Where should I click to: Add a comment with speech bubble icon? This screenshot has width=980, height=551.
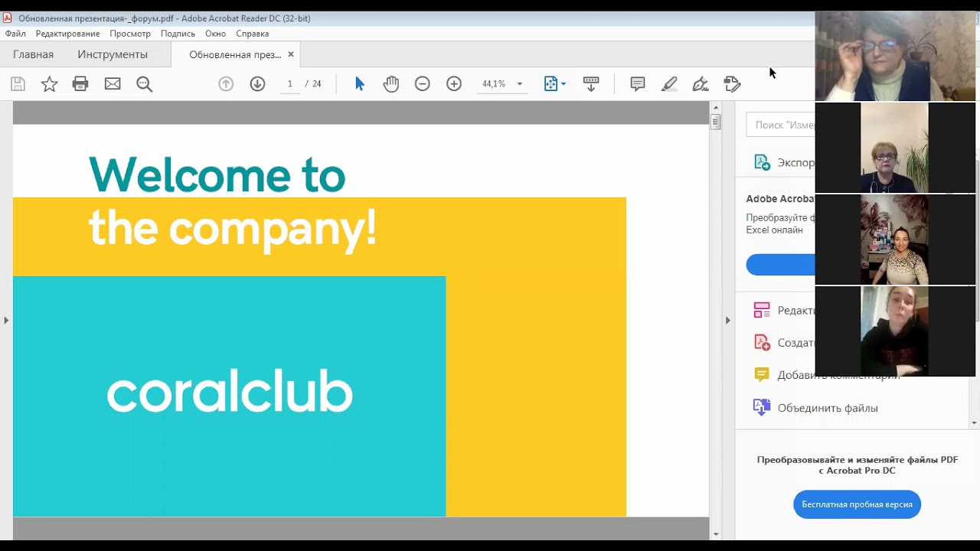click(x=638, y=84)
